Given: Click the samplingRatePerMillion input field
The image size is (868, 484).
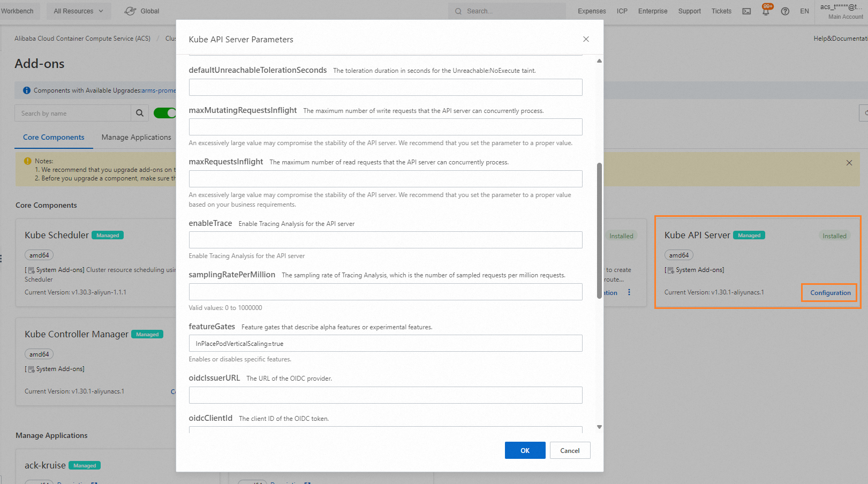Looking at the screenshot, I should [x=386, y=292].
